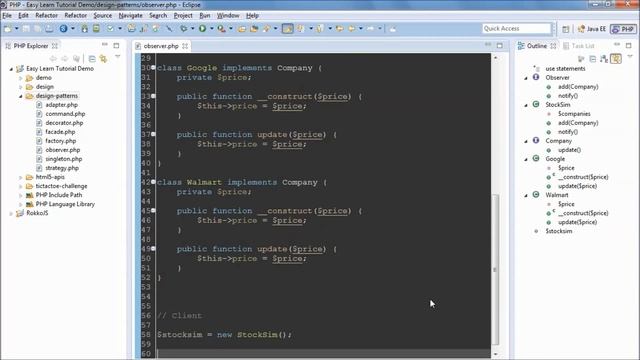640x360 pixels.
Task: Select singleton.php in PHP Explorer
Action: click(64, 159)
